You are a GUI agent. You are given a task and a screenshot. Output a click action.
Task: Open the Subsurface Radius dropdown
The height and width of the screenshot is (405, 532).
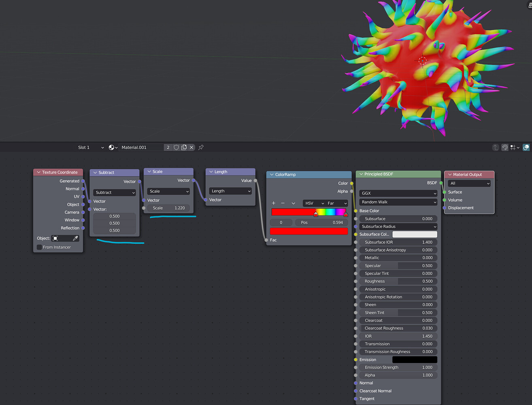(398, 226)
